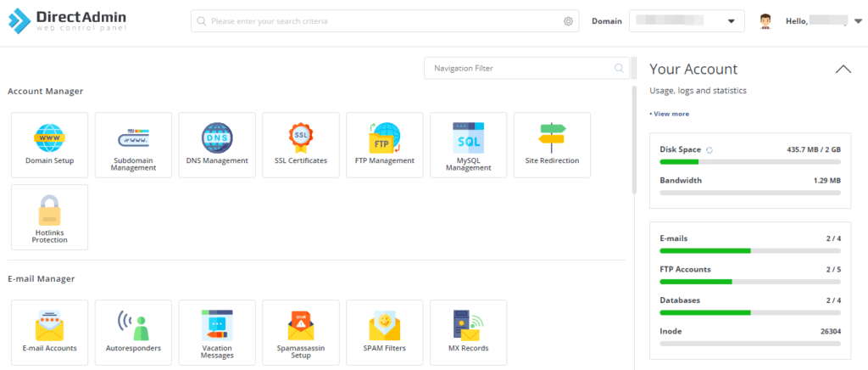Open MySQL Management
The image size is (868, 370).
tap(469, 144)
